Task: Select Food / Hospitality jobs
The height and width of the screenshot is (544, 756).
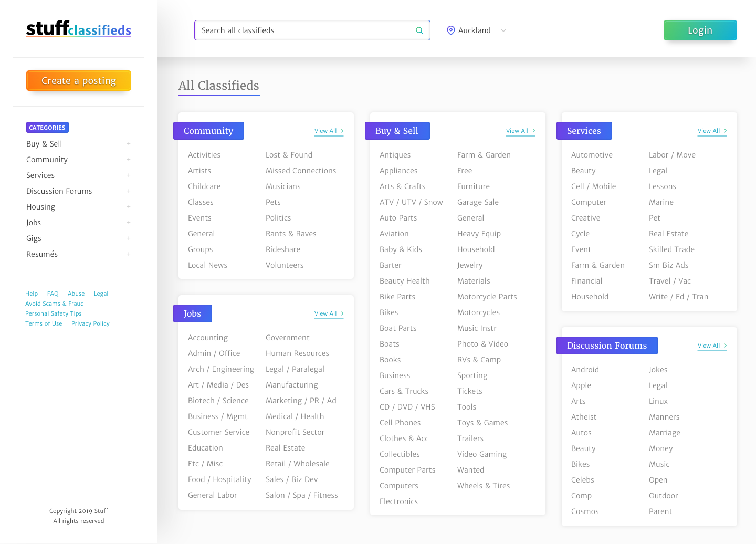Action: pos(219,479)
